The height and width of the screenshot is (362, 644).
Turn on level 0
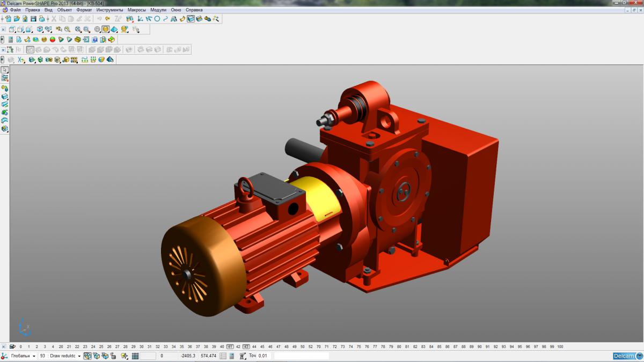pos(21,347)
